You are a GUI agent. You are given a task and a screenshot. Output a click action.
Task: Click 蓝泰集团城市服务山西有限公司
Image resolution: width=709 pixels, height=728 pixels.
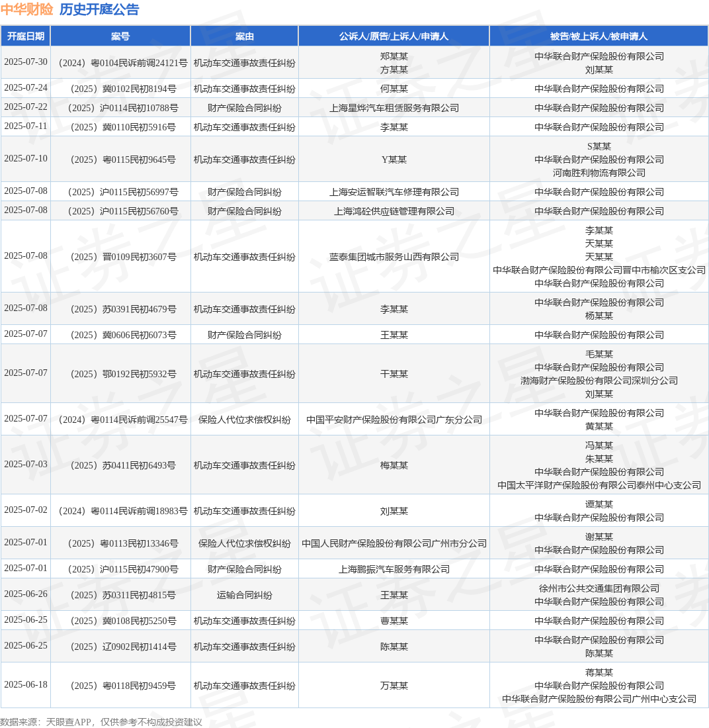394,257
